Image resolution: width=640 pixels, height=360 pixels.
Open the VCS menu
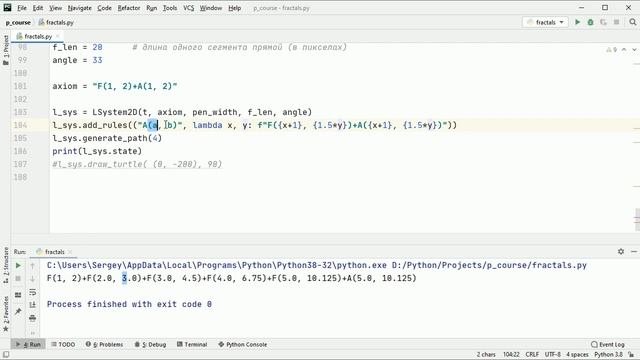coord(189,8)
